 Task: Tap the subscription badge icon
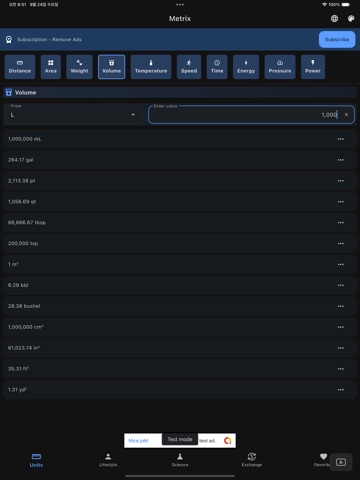click(9, 40)
